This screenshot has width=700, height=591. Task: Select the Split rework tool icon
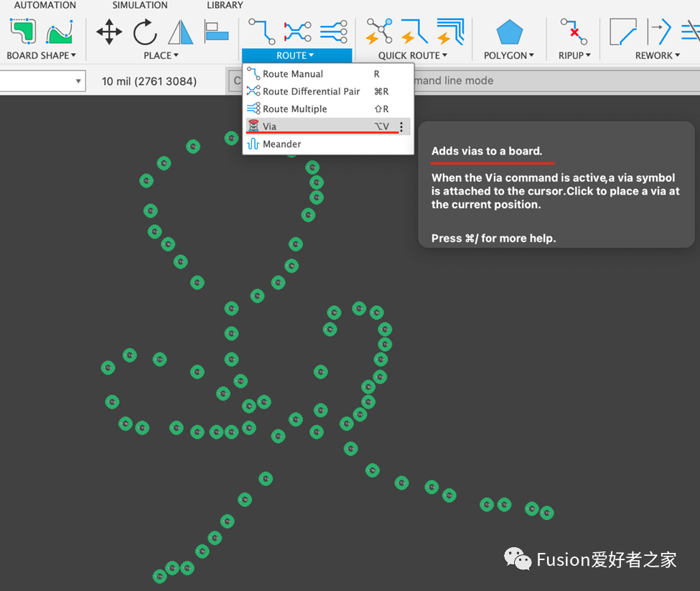click(x=659, y=32)
